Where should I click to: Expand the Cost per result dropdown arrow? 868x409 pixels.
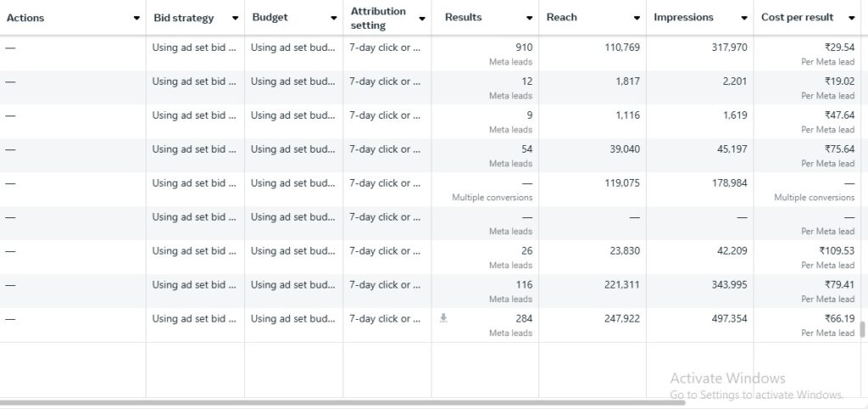pyautogui.click(x=851, y=18)
